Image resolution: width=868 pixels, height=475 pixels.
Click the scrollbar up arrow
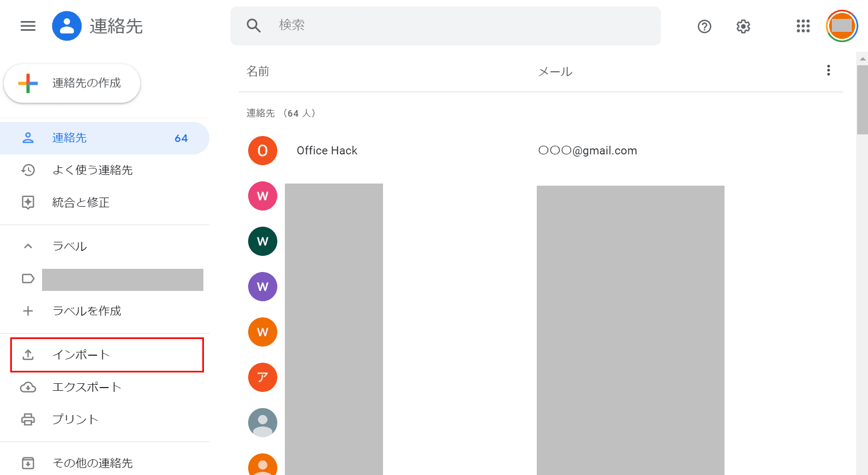point(862,58)
